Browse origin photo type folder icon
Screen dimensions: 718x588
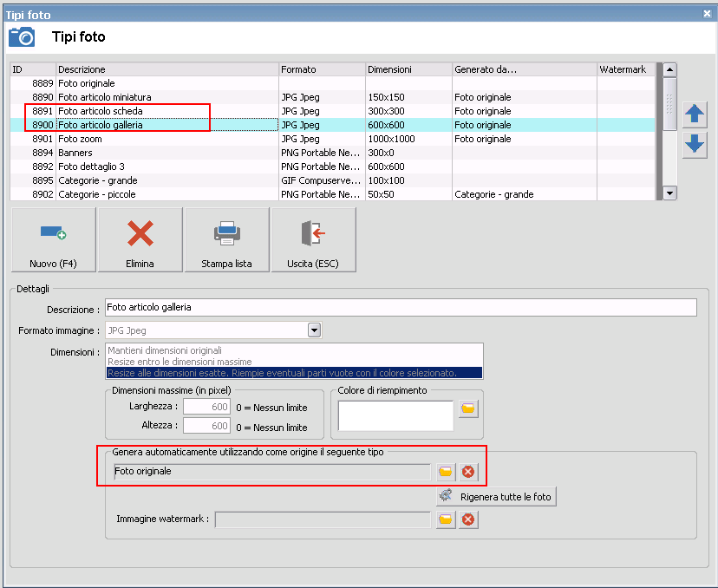click(x=446, y=472)
